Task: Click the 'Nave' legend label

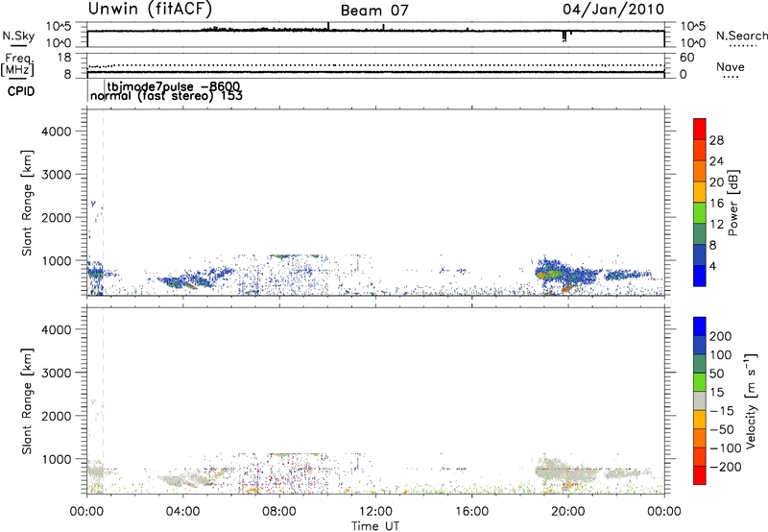Action: pos(731,67)
